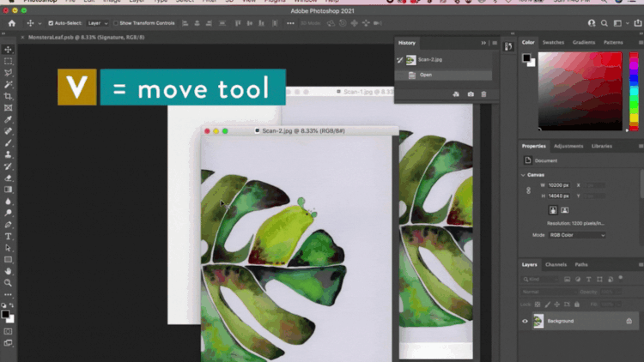Switch to the Patterns tab
Image resolution: width=644 pixels, height=362 pixels.
[613, 42]
